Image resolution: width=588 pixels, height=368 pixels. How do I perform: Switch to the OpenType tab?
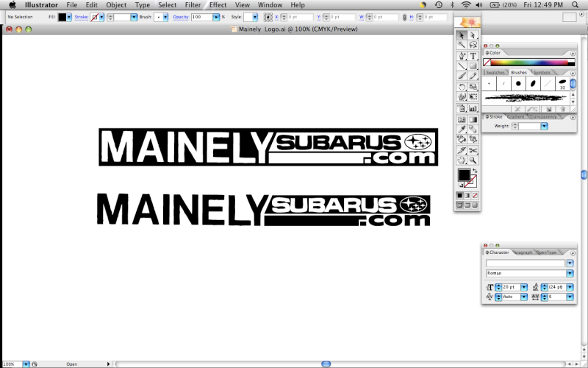click(546, 252)
